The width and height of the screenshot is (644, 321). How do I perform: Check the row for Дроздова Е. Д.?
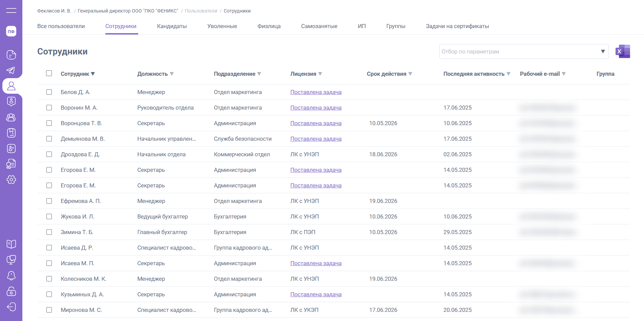coord(49,154)
